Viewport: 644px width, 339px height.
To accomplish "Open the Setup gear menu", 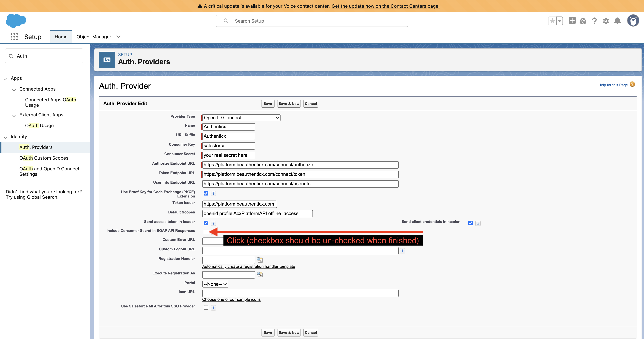I will [x=606, y=21].
